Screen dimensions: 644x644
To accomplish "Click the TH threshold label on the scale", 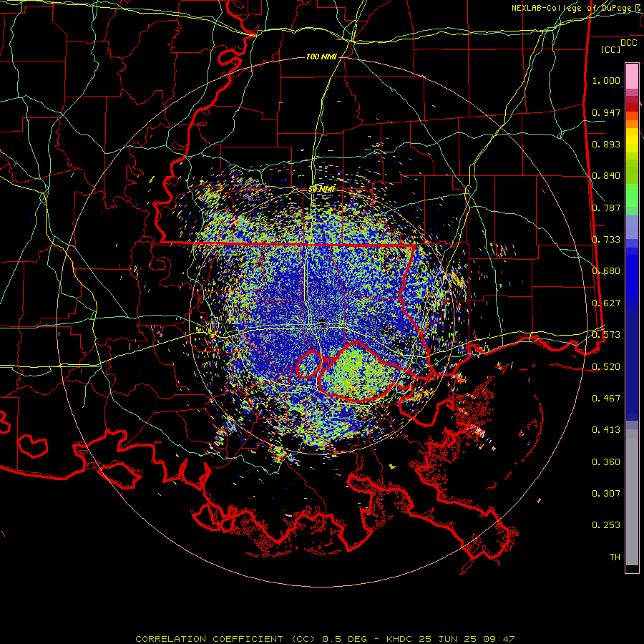I will [x=615, y=557].
